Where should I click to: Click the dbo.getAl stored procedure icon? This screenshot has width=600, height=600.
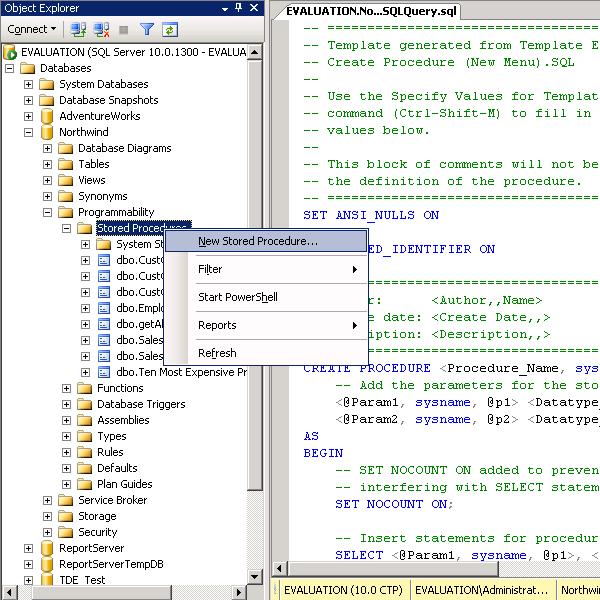click(x=104, y=324)
